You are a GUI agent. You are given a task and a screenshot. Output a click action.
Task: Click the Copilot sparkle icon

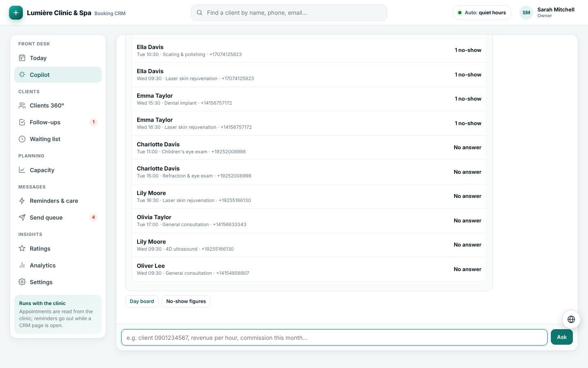point(22,75)
